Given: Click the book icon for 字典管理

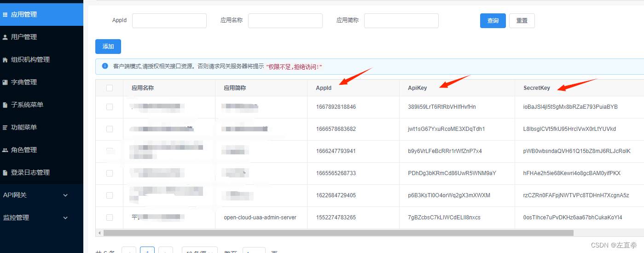Looking at the screenshot, I should tap(5, 82).
